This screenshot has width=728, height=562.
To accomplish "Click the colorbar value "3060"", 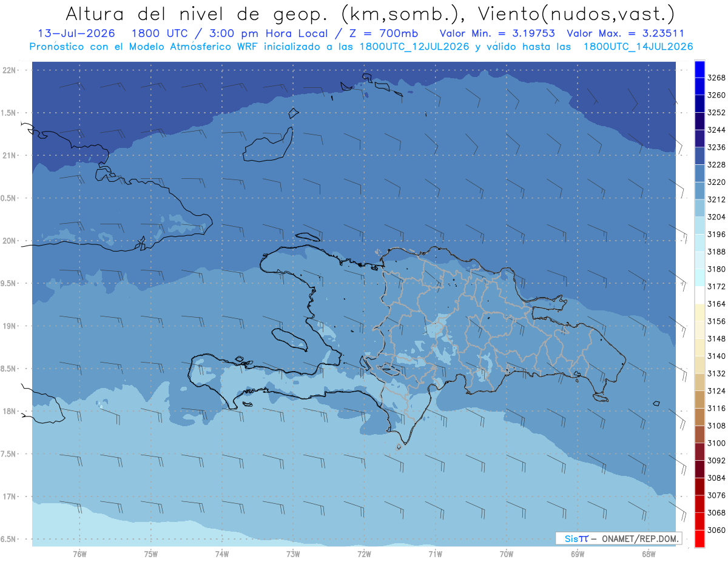I will [716, 530].
